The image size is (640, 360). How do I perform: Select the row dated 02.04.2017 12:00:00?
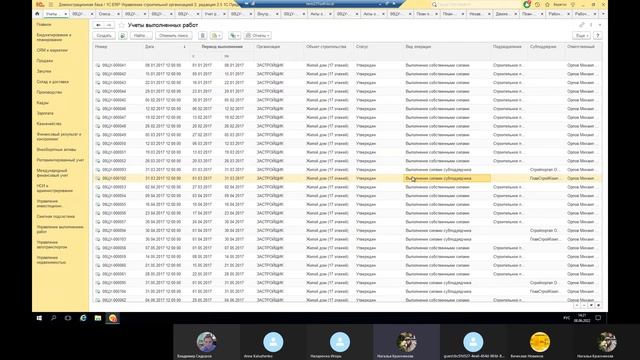point(347,187)
